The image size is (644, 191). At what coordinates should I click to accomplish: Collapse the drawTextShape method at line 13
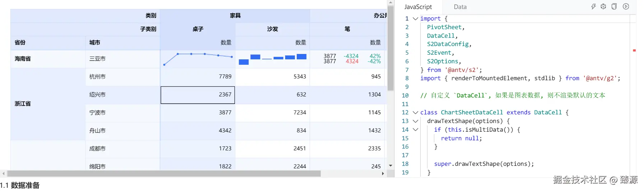tap(415, 121)
